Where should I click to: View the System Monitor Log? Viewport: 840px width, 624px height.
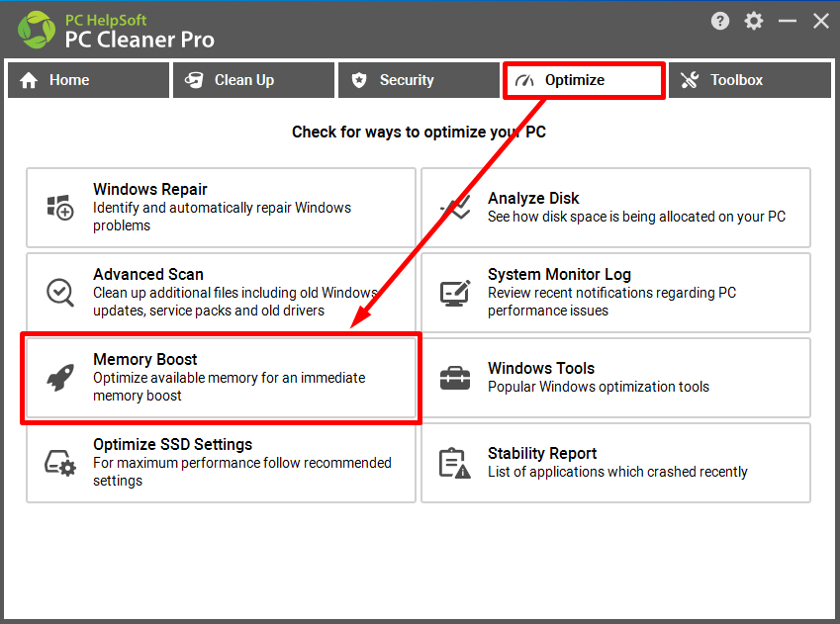[x=615, y=293]
